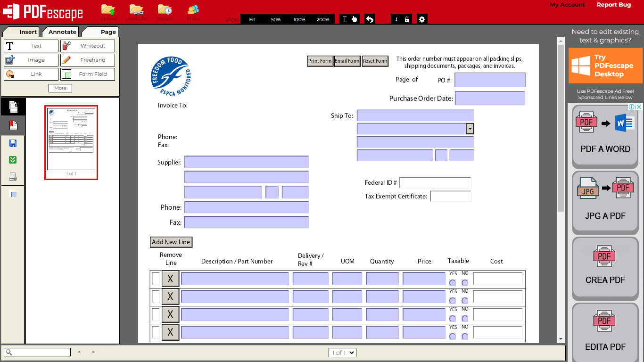
Task: Open the settings gear icon
Action: click(422, 19)
